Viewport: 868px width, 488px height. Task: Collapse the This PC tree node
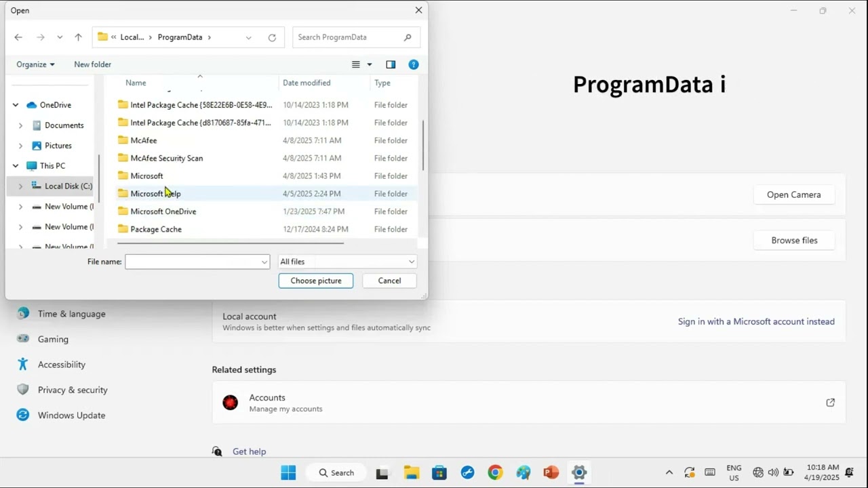point(16,166)
